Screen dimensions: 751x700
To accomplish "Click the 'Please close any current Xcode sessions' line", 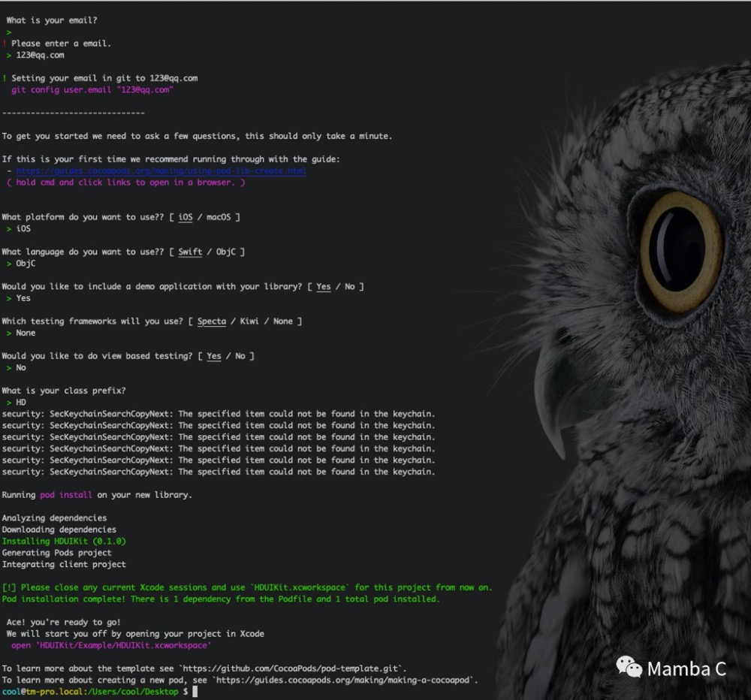I will click(x=247, y=587).
